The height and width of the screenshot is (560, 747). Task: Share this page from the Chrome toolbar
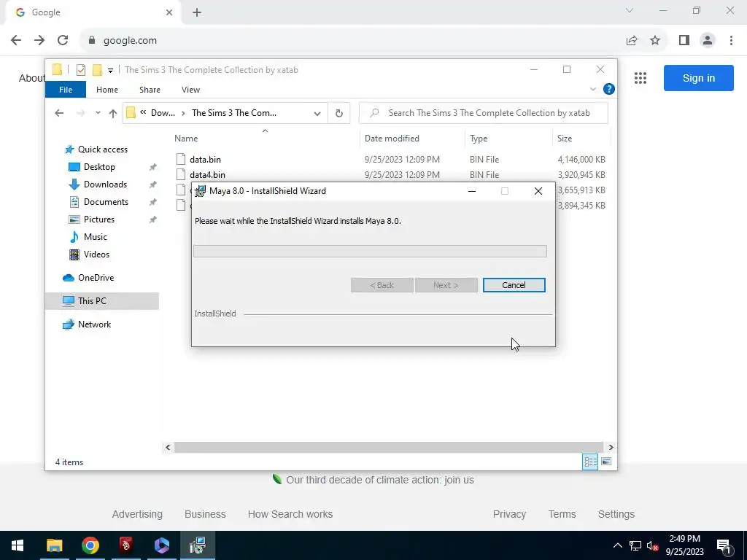[x=632, y=41]
